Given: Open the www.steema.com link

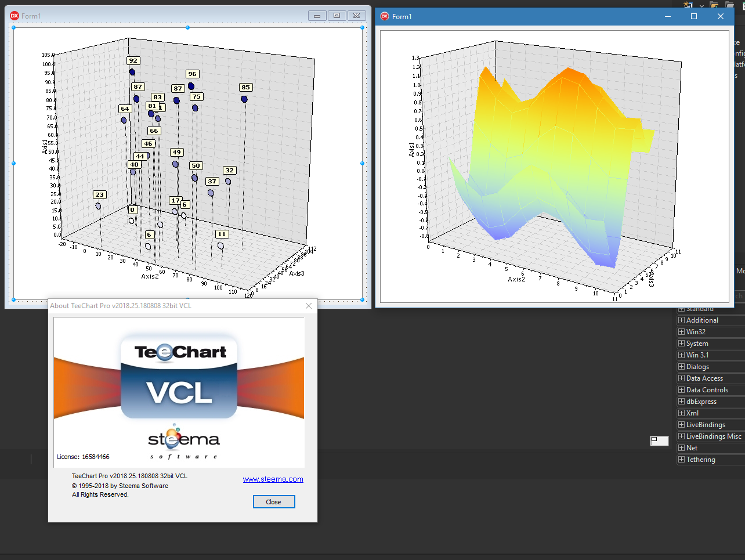Looking at the screenshot, I should tap(273, 479).
